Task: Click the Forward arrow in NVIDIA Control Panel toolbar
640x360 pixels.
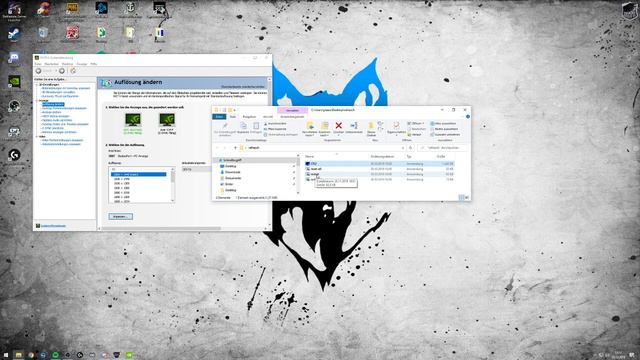Action: click(x=62, y=71)
